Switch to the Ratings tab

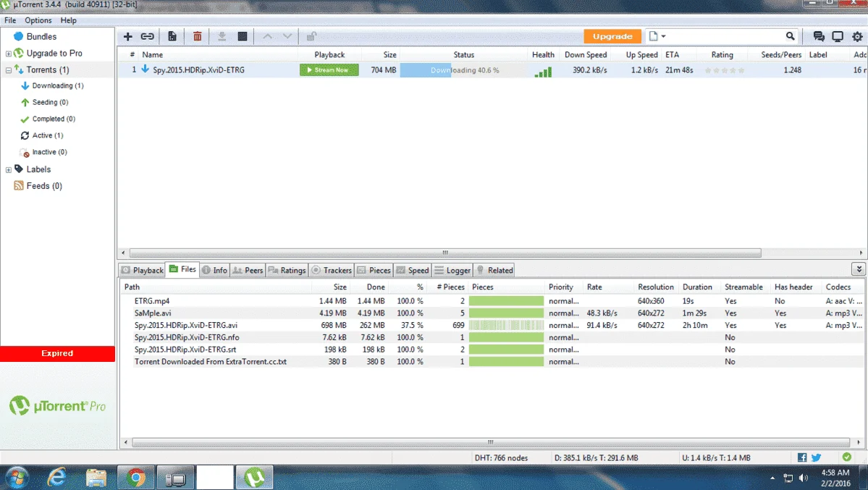287,270
